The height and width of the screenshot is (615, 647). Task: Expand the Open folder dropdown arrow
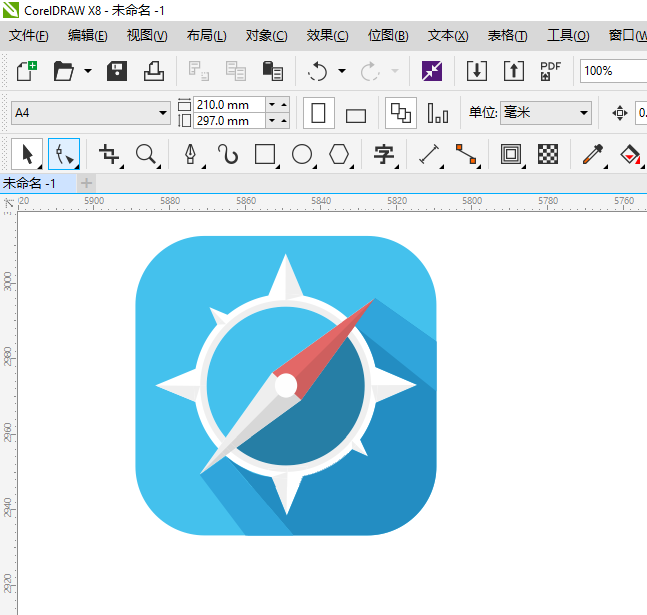pos(88,71)
